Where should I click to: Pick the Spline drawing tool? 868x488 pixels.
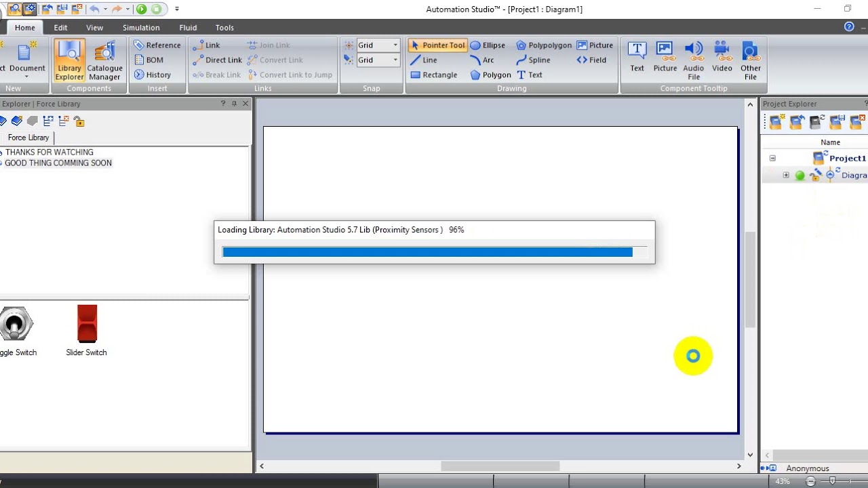(x=533, y=60)
